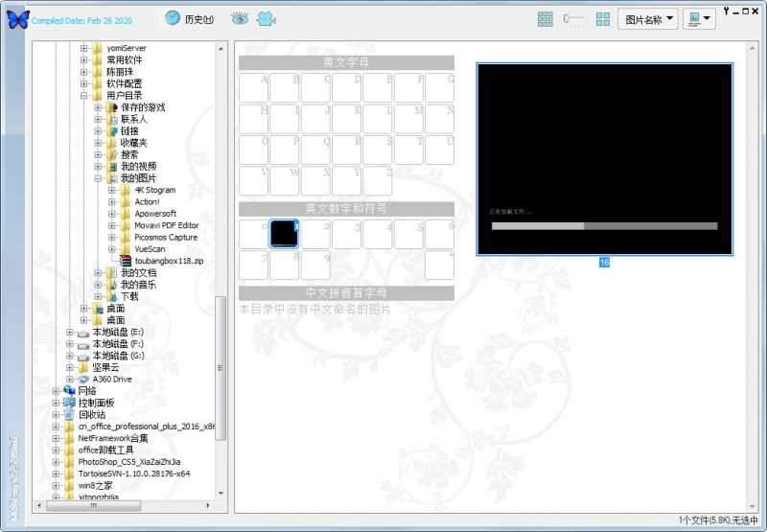Click the 英文字母 section header
The height and width of the screenshot is (532, 767).
coord(346,62)
